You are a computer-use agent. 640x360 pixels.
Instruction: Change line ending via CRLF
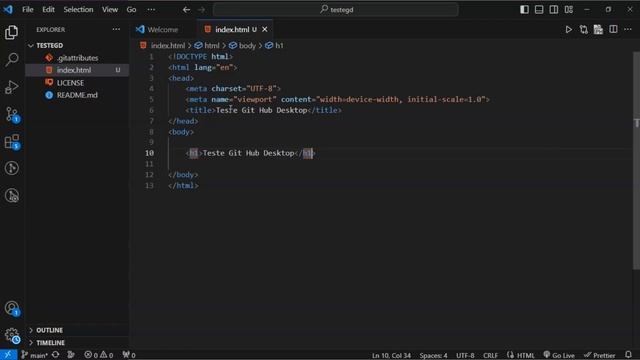click(x=490, y=356)
